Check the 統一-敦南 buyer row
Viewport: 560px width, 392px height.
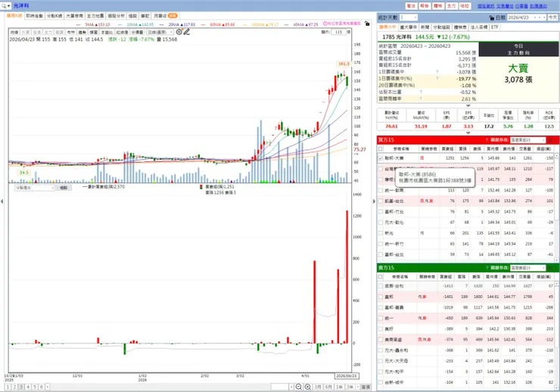coord(381,190)
